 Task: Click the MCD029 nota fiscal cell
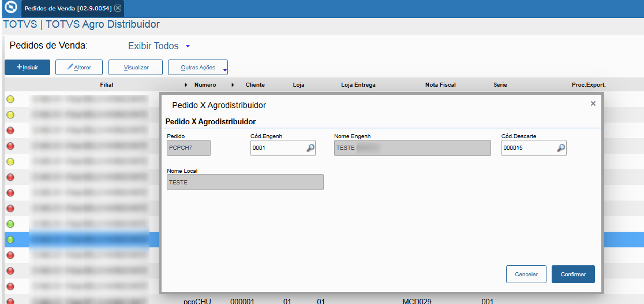(x=417, y=301)
